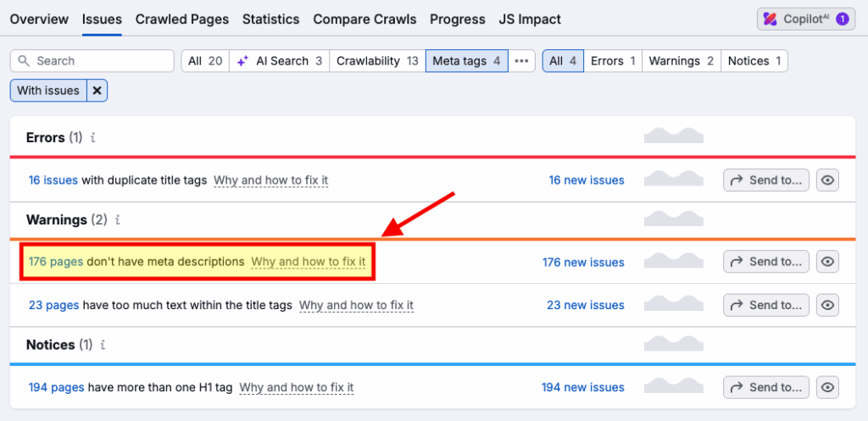Click the sparkle icon beside AI Search

[x=242, y=61]
